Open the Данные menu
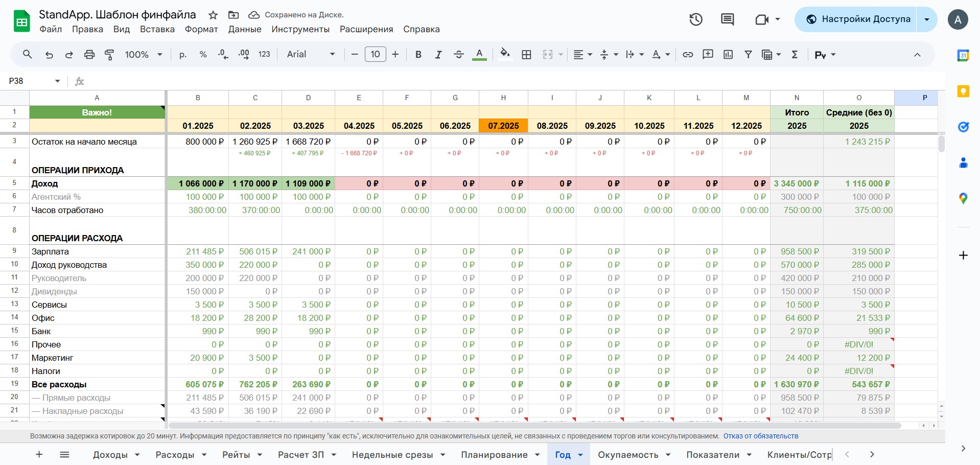 244,29
